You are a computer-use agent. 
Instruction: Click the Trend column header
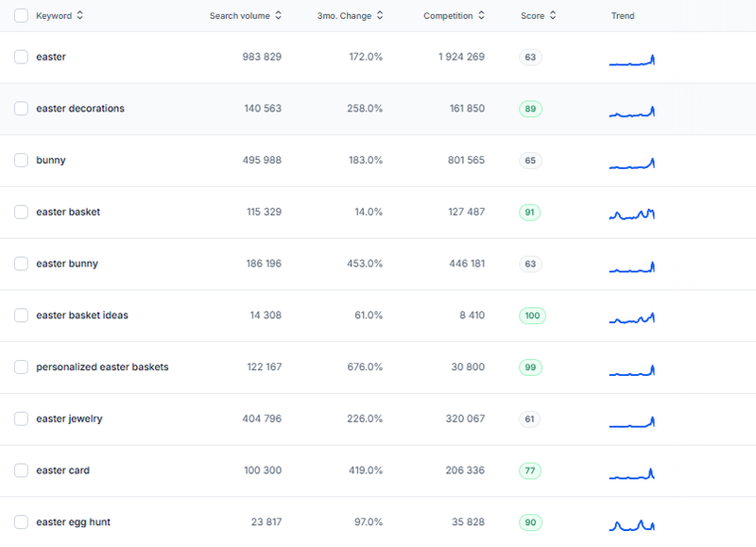point(623,16)
